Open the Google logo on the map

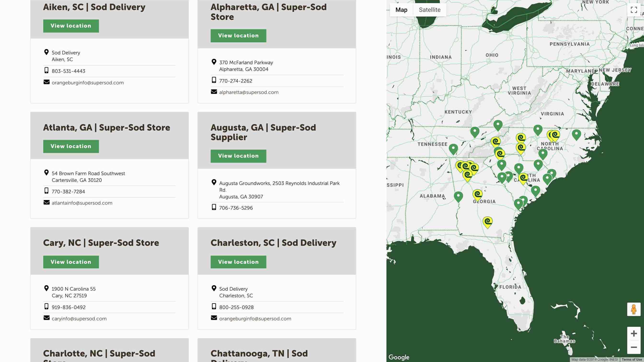[399, 357]
